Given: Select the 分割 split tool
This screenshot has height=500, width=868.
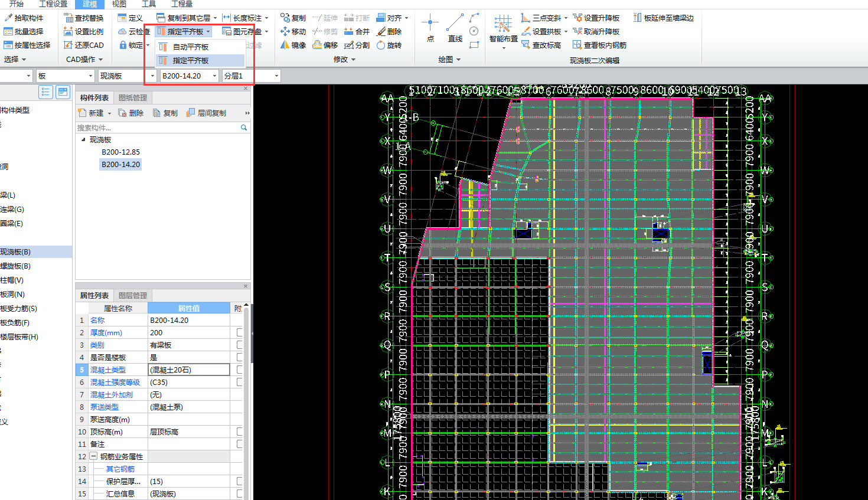Looking at the screenshot, I should tap(357, 45).
